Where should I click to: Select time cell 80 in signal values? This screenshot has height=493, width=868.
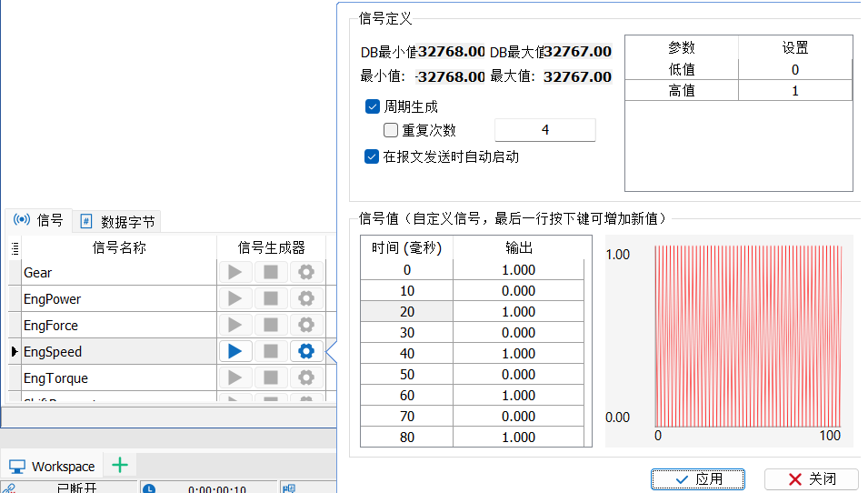tap(407, 437)
